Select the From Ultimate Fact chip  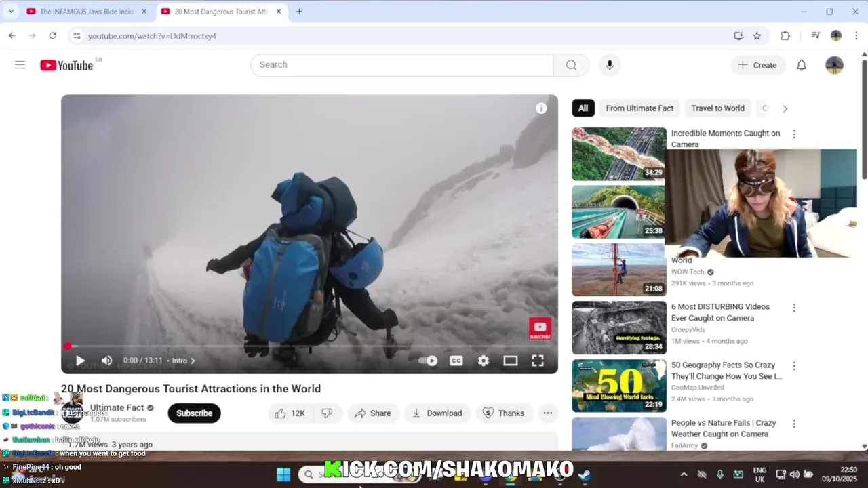639,108
